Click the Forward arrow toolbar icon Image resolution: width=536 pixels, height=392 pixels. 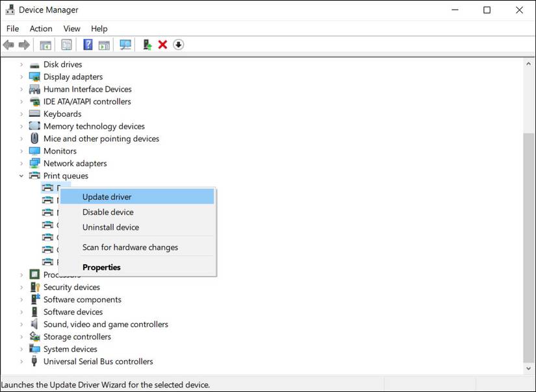[24, 45]
